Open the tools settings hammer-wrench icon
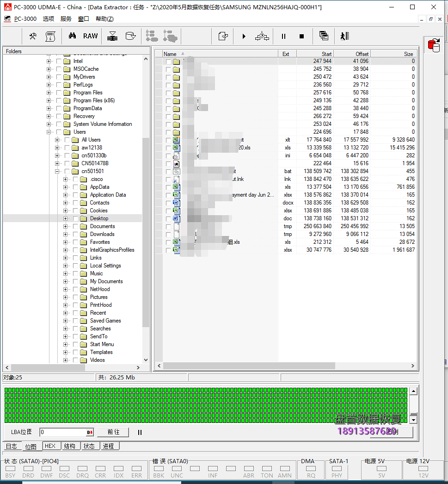This screenshot has height=484, width=448. [x=33, y=37]
